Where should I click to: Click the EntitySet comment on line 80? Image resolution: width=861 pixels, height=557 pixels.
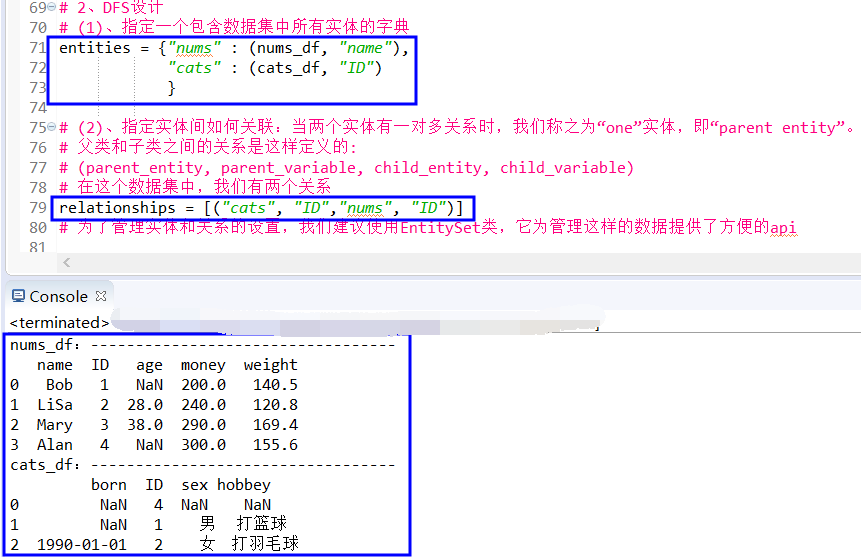click(x=428, y=227)
